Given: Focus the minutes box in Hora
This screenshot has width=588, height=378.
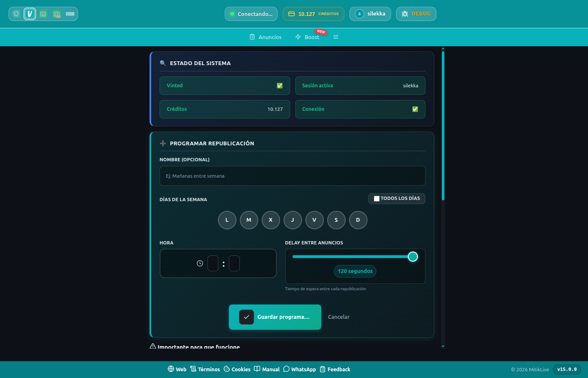Looking at the screenshot, I should click(234, 263).
